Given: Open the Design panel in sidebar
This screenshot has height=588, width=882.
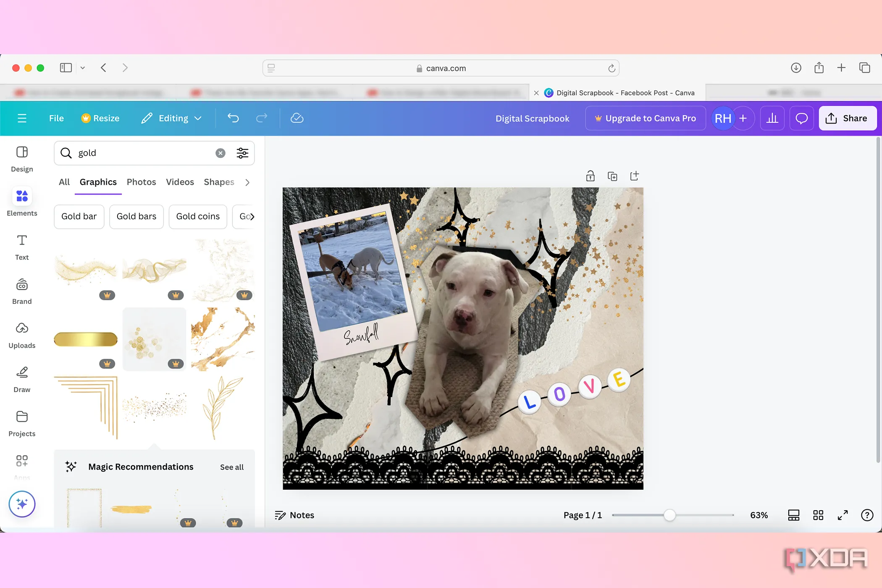Looking at the screenshot, I should pyautogui.click(x=22, y=159).
